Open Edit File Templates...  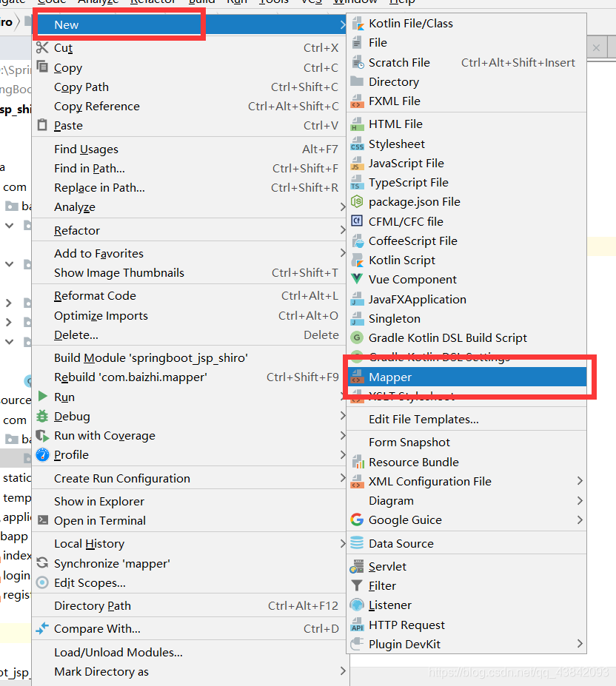pyautogui.click(x=467, y=419)
